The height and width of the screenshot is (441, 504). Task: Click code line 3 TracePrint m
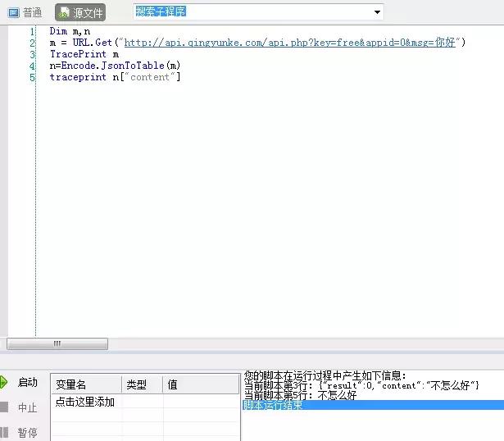coord(84,54)
